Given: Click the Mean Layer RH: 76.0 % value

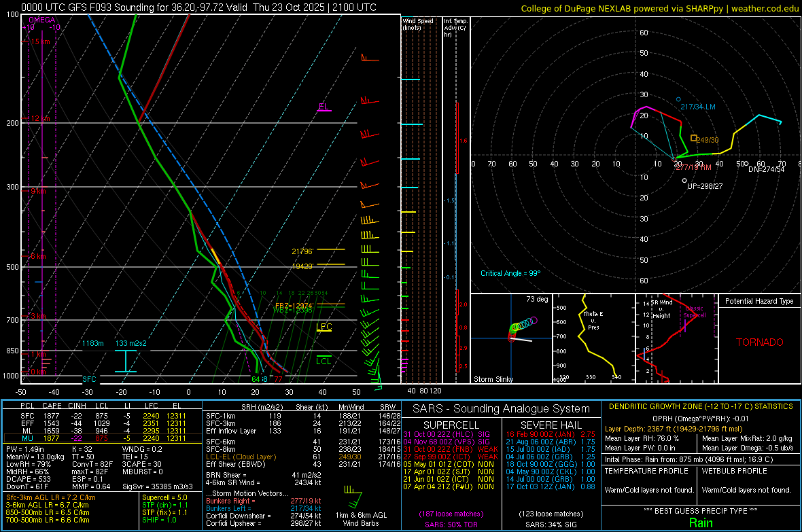Looking at the screenshot, I should point(642,438).
